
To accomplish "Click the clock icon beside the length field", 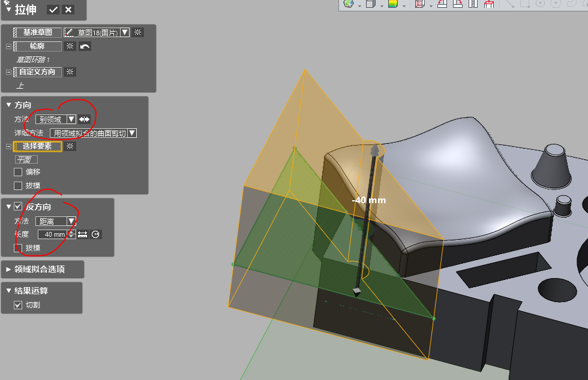I will pyautogui.click(x=95, y=234).
